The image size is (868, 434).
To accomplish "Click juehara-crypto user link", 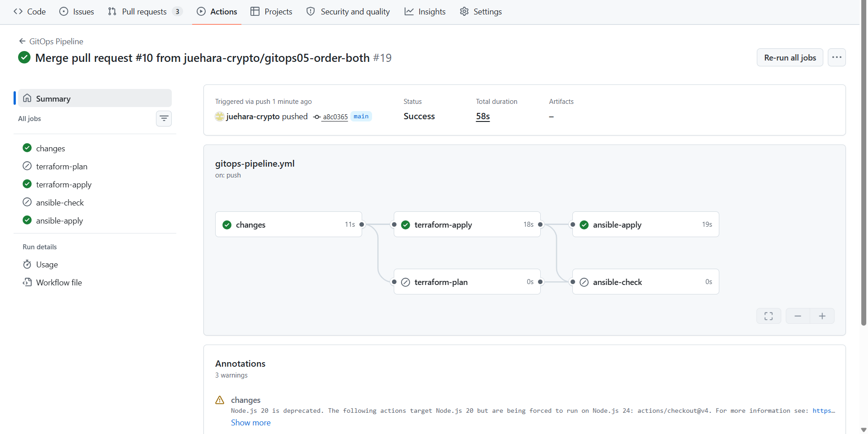I will (x=253, y=117).
